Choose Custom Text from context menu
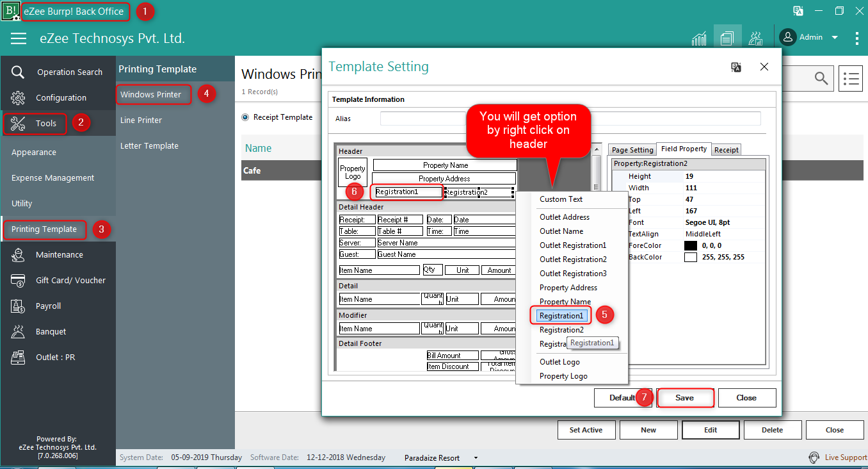This screenshot has height=469, width=868. tap(561, 199)
